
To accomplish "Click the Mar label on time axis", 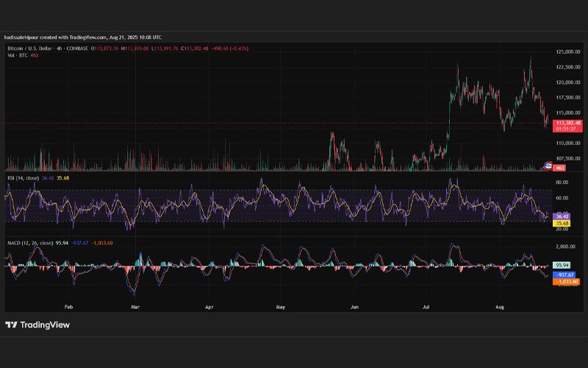I will coord(135,307).
